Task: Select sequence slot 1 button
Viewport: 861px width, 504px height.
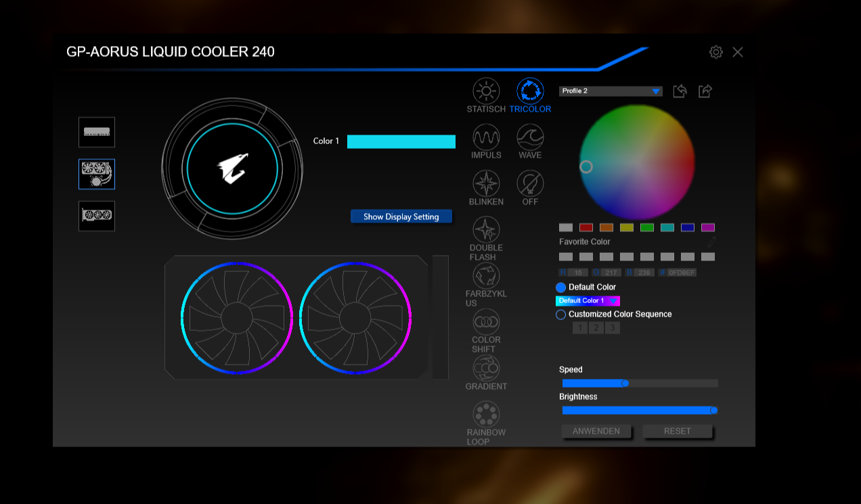Action: 580,327
